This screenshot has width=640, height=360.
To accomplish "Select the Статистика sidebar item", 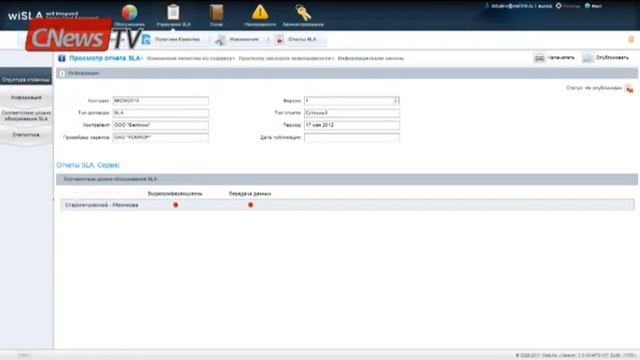I will click(x=26, y=135).
